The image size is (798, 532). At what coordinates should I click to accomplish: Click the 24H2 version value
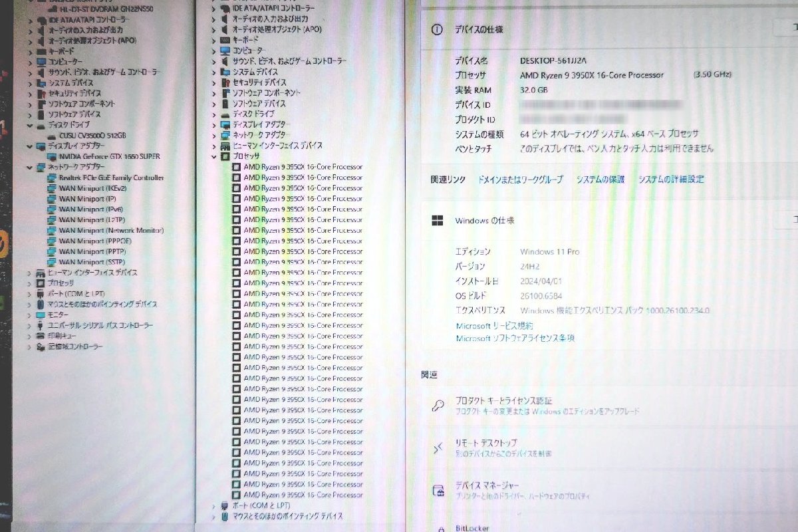coord(530,266)
